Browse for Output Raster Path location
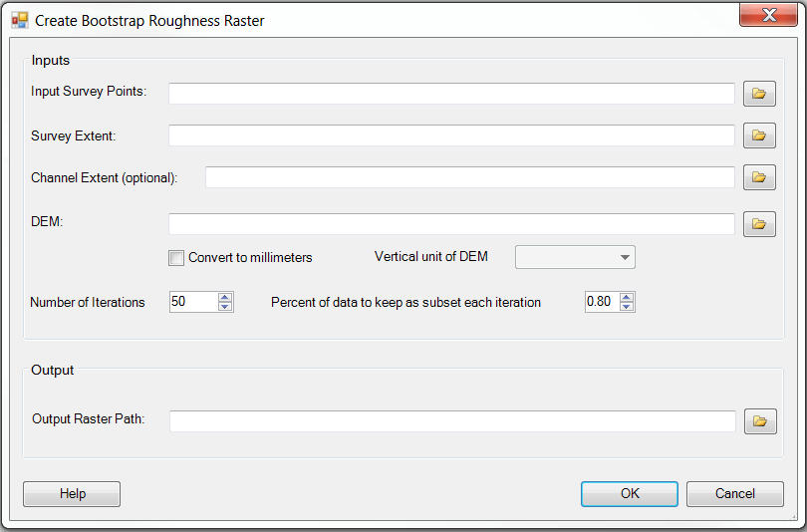Viewport: 807px width, 532px height. click(760, 421)
